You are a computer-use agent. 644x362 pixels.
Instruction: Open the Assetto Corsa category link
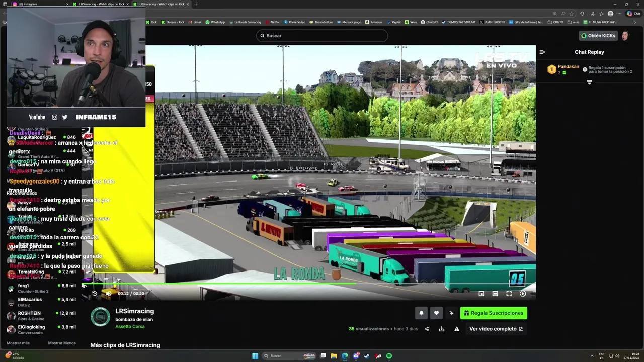click(130, 326)
